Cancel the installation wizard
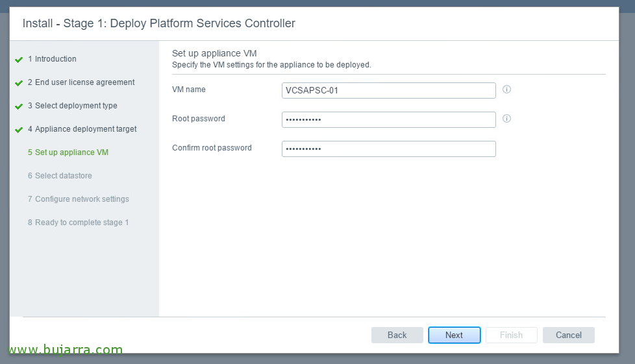The image size is (635, 364). point(568,335)
